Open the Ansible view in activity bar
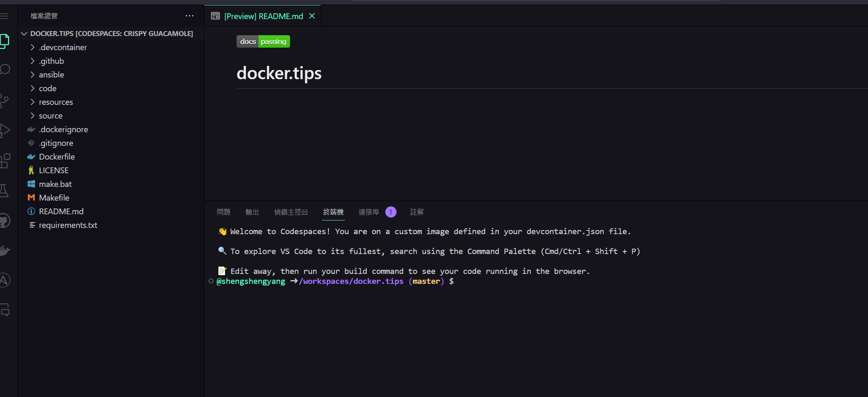Image resolution: width=868 pixels, height=397 pixels. pyautogui.click(x=5, y=280)
